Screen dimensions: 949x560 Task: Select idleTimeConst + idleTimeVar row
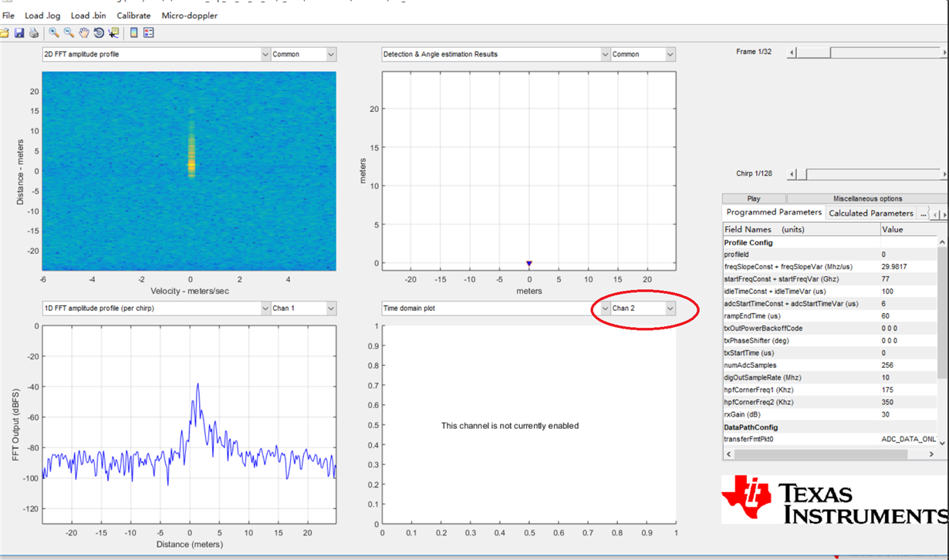830,291
